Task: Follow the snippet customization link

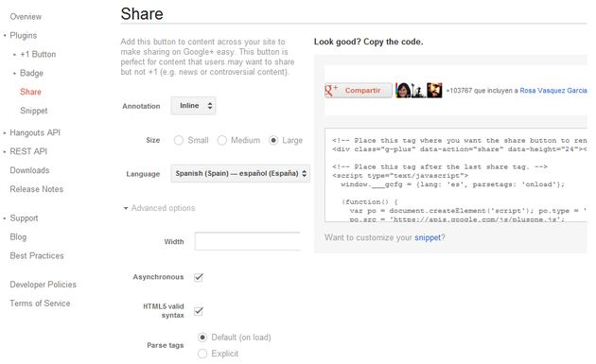Action: click(x=428, y=237)
